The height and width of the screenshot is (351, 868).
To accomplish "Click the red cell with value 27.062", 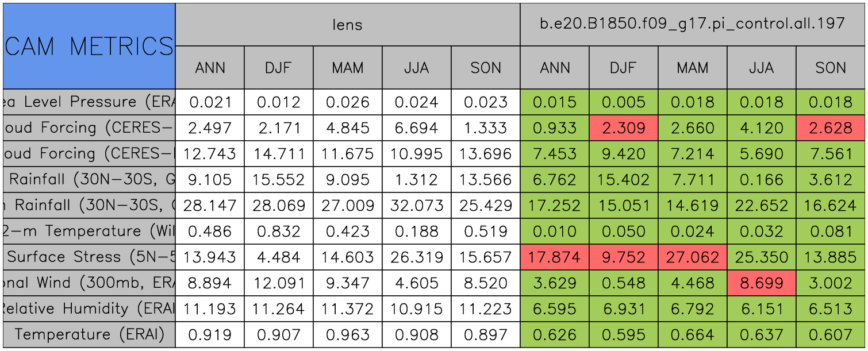I will [692, 257].
